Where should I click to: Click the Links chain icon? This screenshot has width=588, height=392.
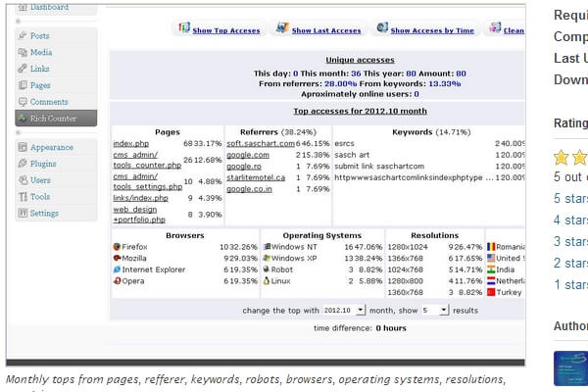22,69
